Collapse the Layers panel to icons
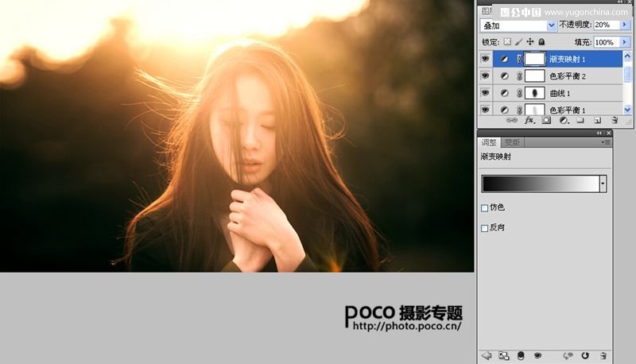Image resolution: width=636 pixels, height=364 pixels. 620,2
